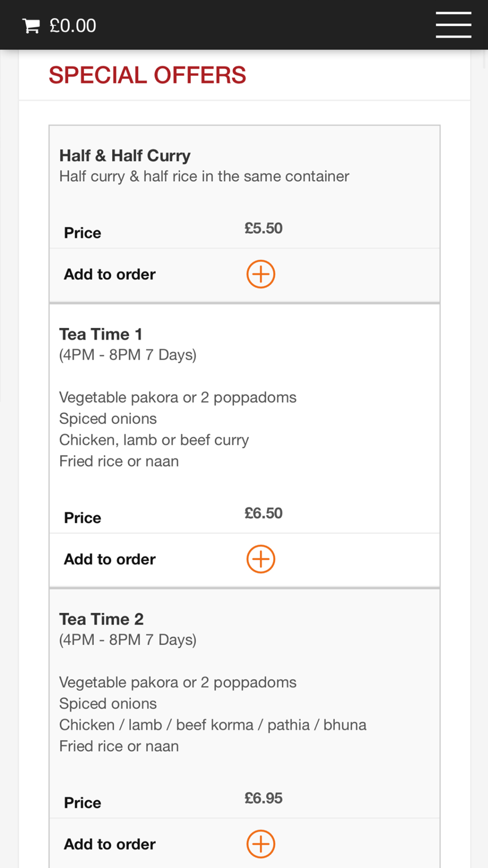Select the Tea Time 1 heading
The image size is (488, 868).
point(101,334)
